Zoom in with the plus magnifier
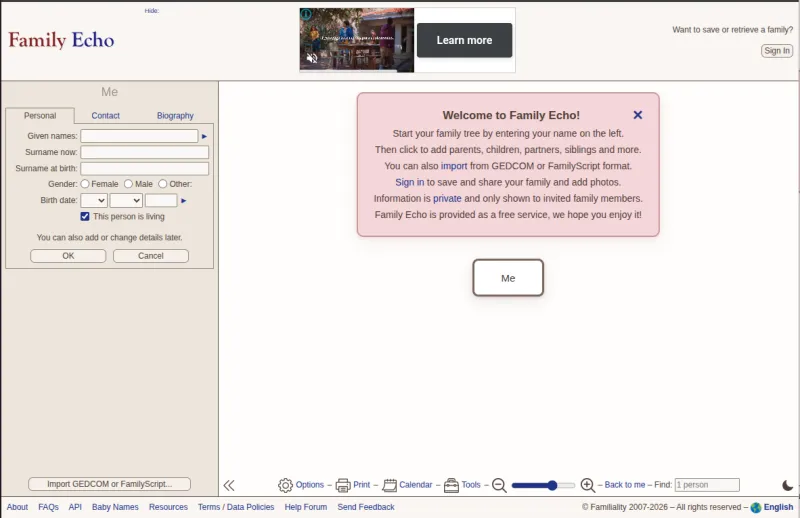Image resolution: width=800 pixels, height=518 pixels. [x=588, y=485]
